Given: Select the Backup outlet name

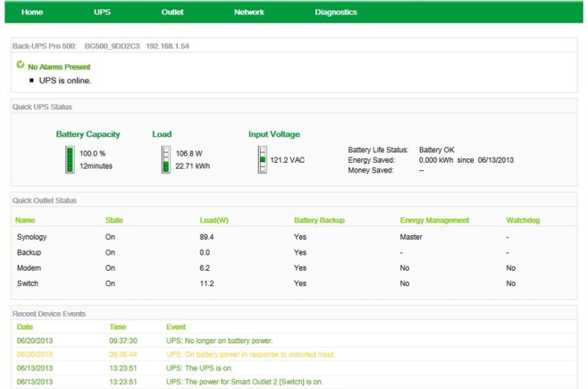Looking at the screenshot, I should (x=29, y=253).
